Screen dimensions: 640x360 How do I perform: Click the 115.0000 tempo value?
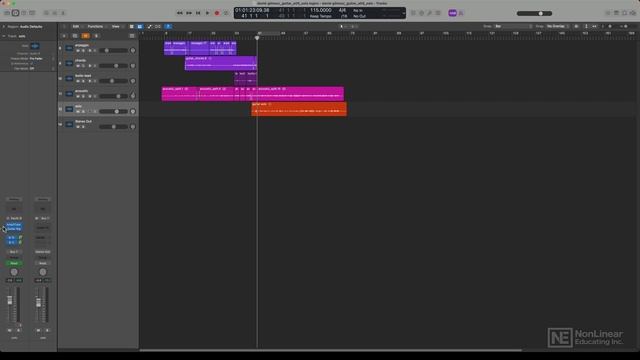click(320, 10)
